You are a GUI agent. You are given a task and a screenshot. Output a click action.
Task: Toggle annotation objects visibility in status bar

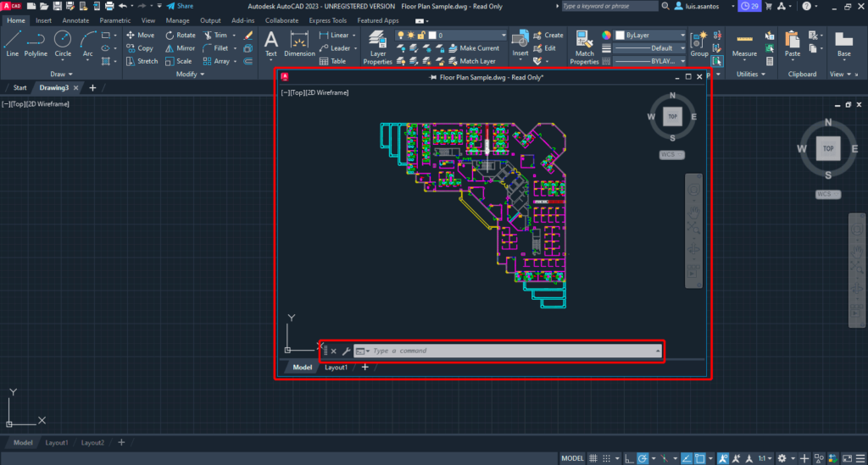723,458
